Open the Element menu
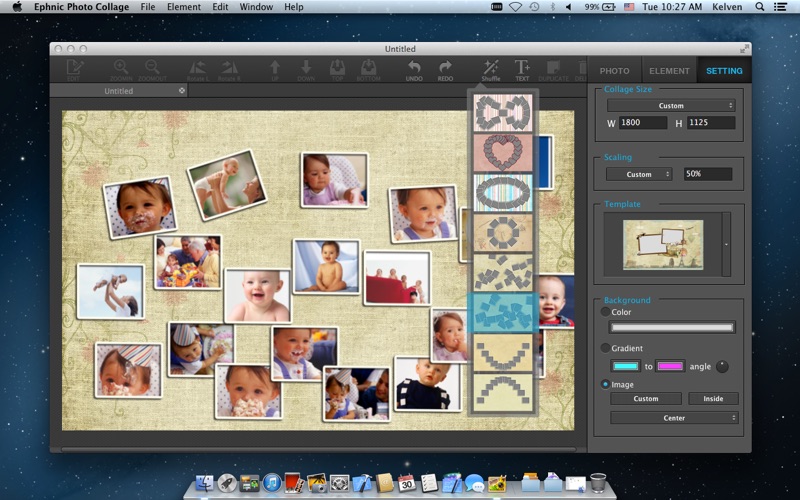 (184, 7)
